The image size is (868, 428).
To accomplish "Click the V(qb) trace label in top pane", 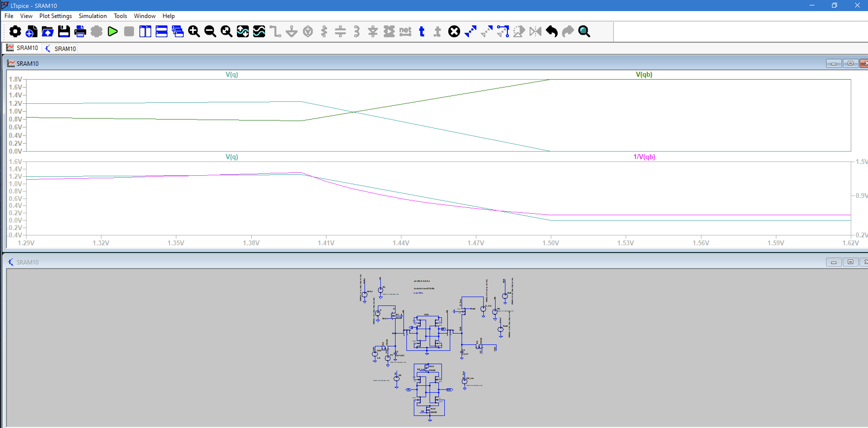I will (x=644, y=74).
